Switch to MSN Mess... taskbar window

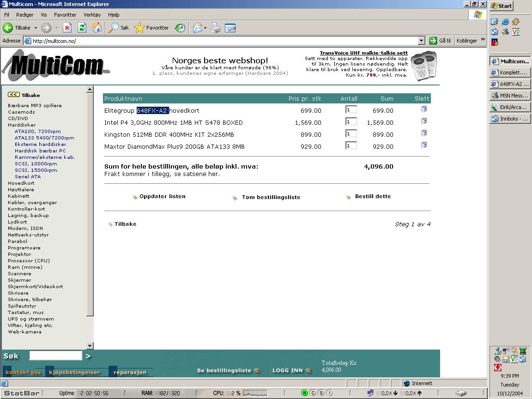pyautogui.click(x=510, y=96)
